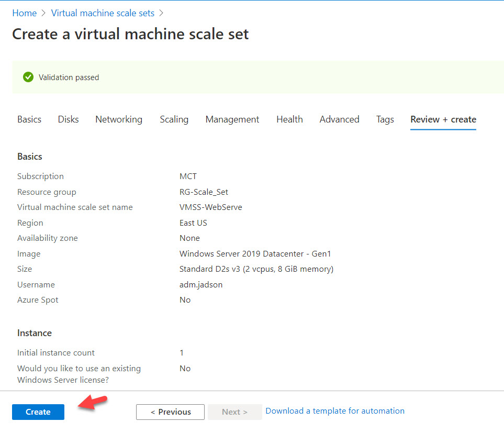Click the VMSS-WebServe scale set name
This screenshot has width=504, height=433.
210,207
